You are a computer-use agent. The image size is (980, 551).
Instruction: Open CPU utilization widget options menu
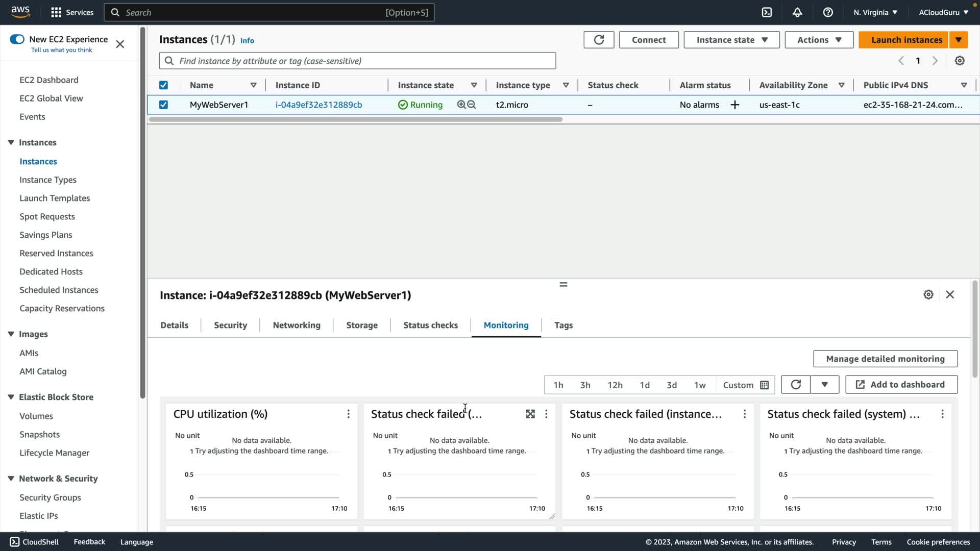point(349,414)
